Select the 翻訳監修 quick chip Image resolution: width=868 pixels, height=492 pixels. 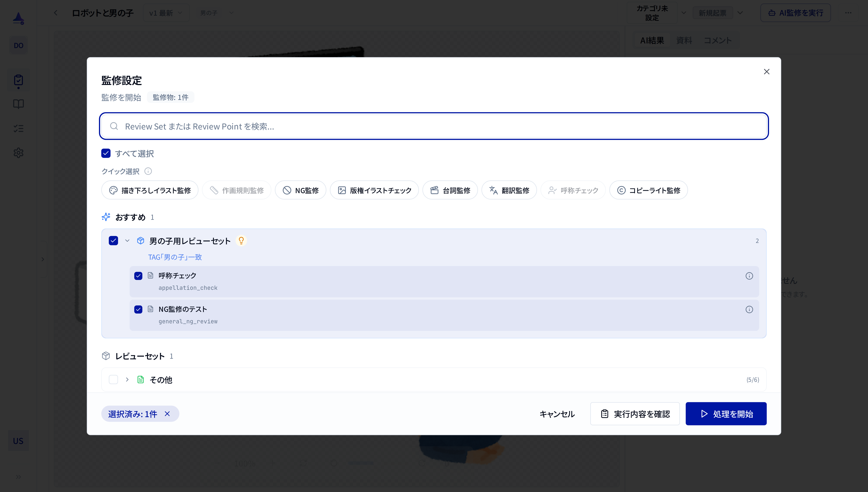pyautogui.click(x=509, y=190)
